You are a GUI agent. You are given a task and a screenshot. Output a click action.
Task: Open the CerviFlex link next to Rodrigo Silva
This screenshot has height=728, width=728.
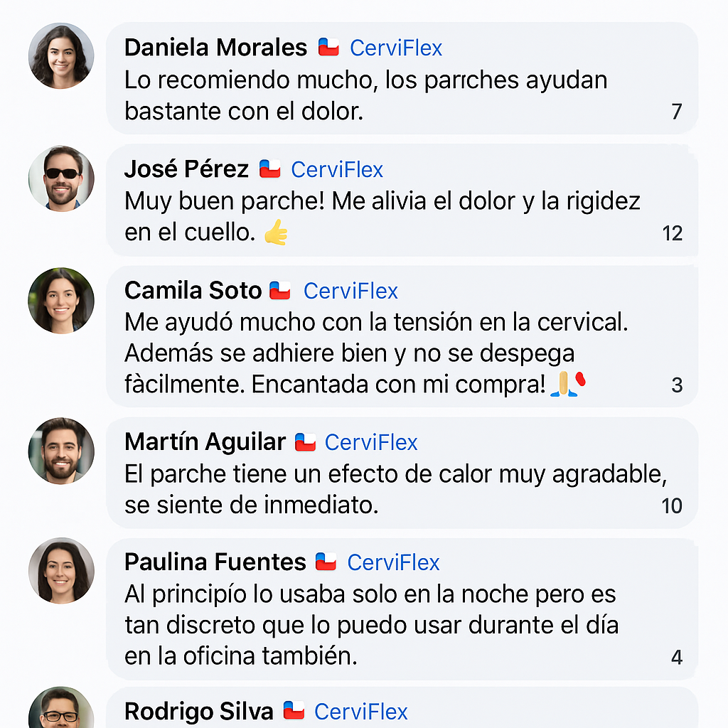[361, 711]
